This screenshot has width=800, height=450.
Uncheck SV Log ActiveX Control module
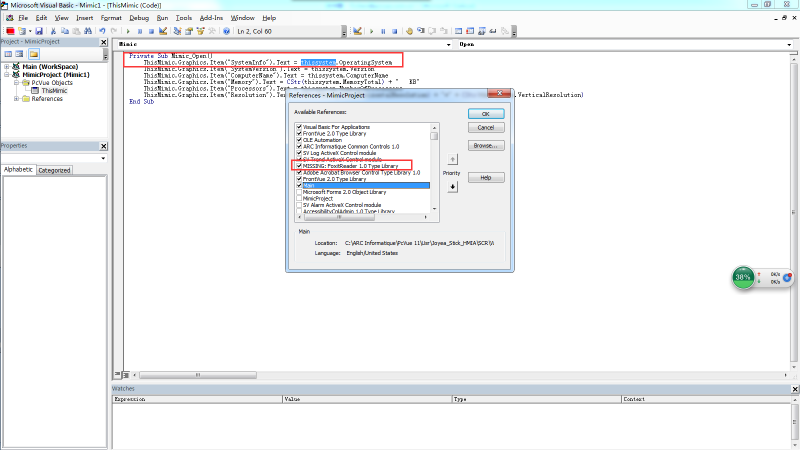point(299,153)
